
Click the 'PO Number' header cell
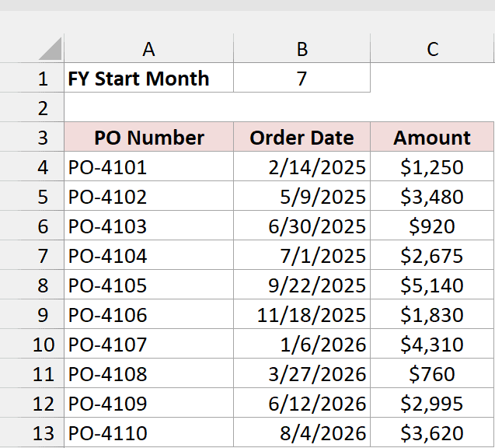click(148, 137)
